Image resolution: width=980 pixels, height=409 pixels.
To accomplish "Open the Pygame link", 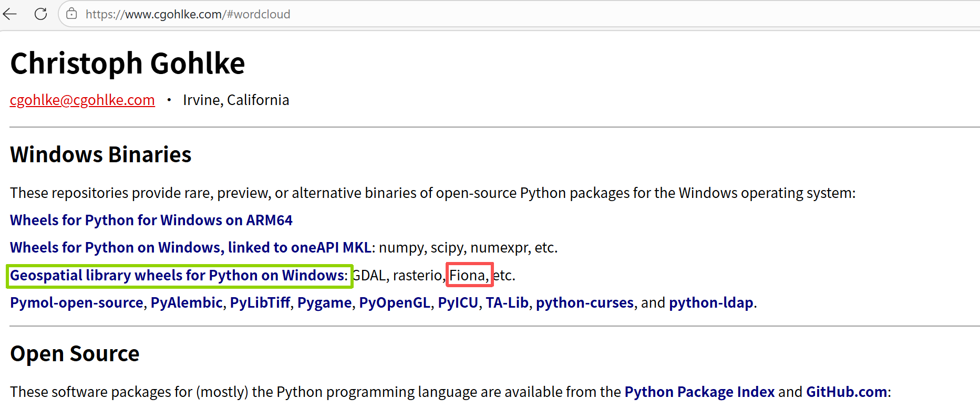I will [x=325, y=302].
